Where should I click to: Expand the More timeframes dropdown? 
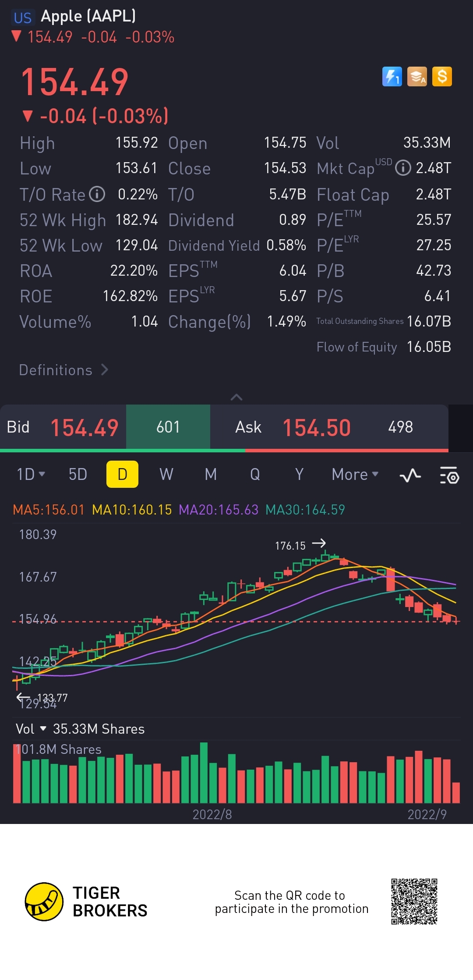point(355,474)
